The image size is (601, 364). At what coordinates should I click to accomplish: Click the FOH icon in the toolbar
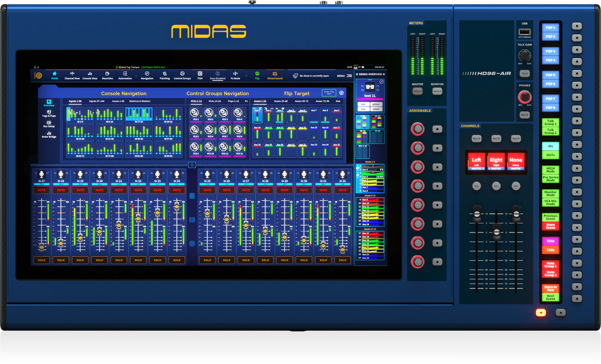[200, 76]
